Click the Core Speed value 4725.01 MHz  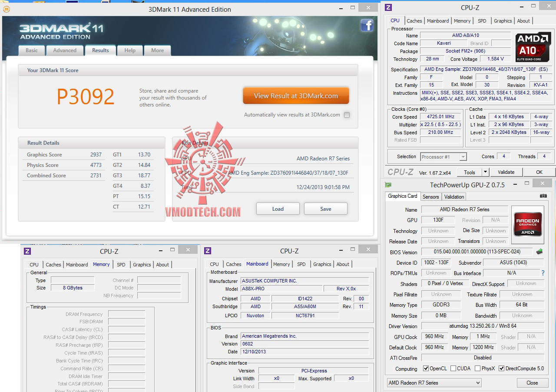pos(441,117)
